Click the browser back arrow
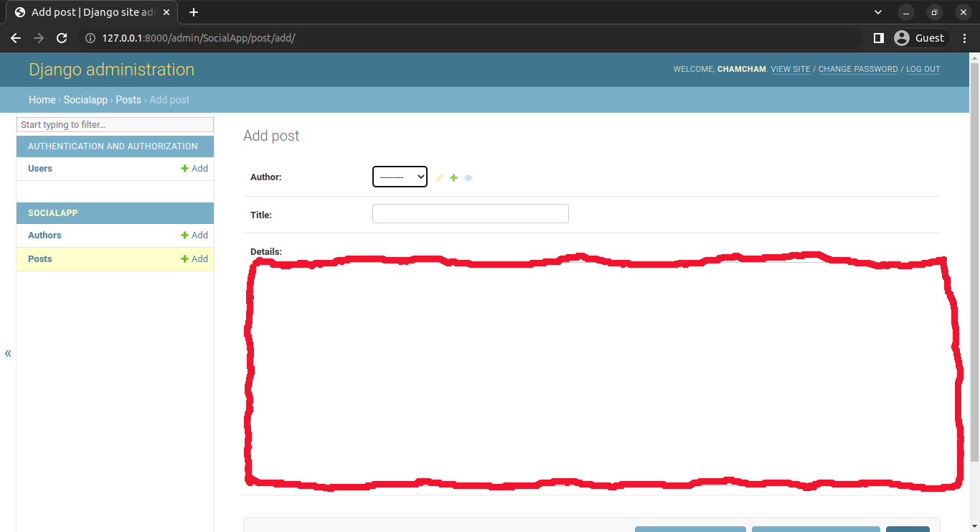The height and width of the screenshot is (532, 980). click(x=16, y=38)
